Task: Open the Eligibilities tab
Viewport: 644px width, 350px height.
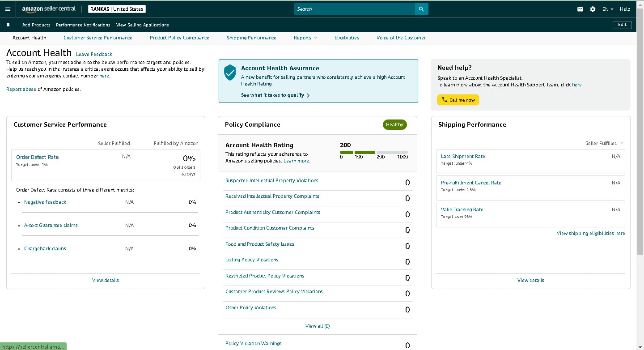Action: point(347,38)
